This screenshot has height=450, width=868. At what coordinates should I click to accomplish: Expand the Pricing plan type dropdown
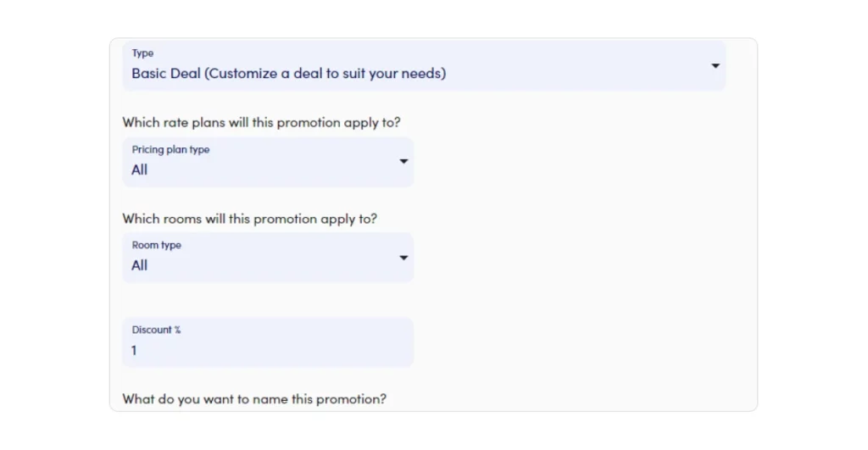click(268, 162)
